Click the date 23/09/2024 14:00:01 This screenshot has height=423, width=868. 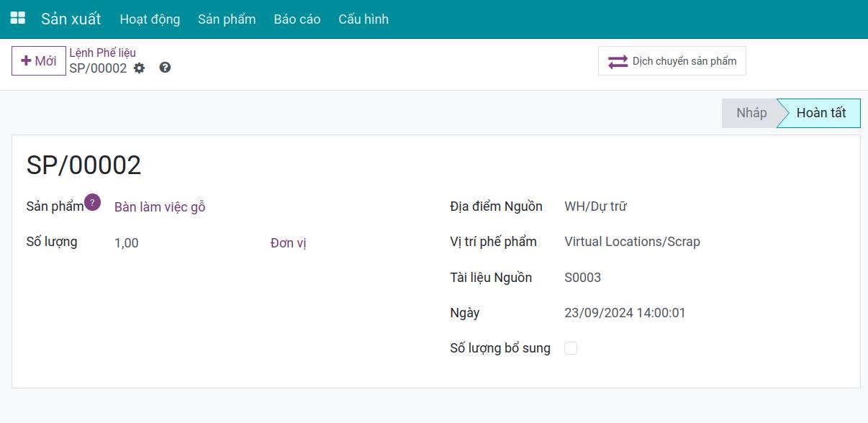625,313
